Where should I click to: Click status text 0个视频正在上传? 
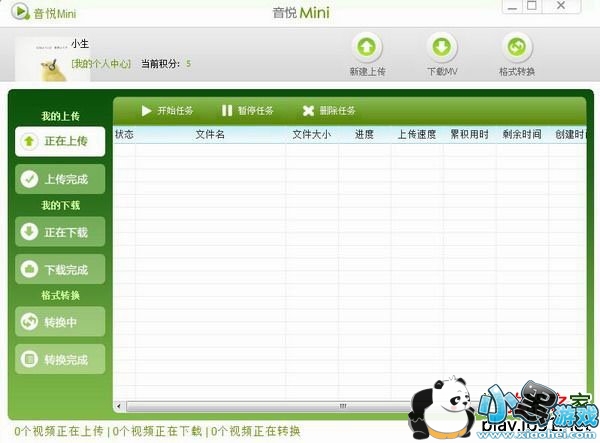(59, 431)
